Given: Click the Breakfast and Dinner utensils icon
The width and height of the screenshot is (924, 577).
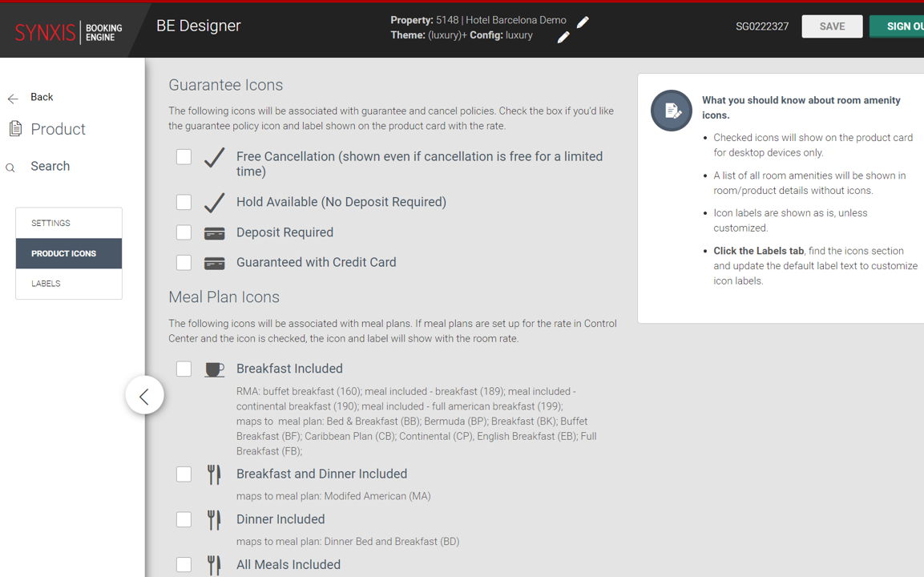Looking at the screenshot, I should (214, 474).
